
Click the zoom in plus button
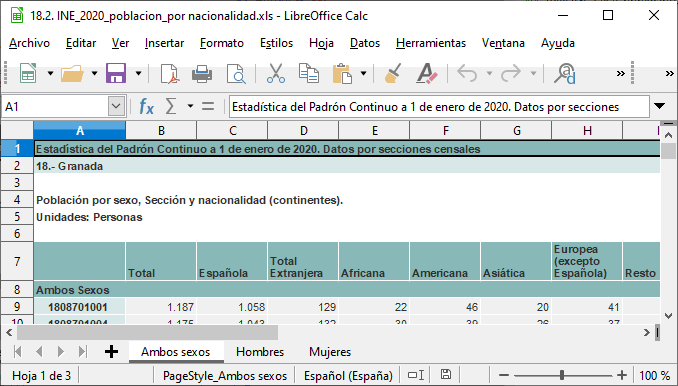(x=622, y=375)
